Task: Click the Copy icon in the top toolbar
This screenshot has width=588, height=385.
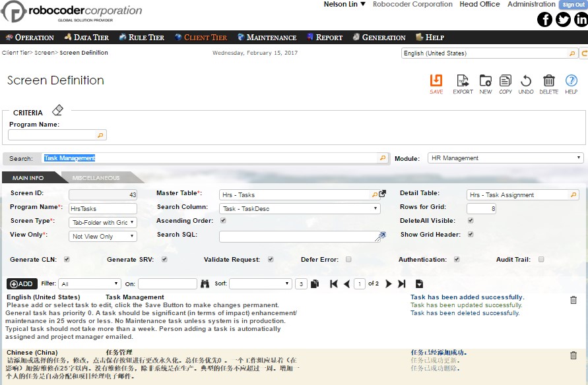Action: tap(506, 80)
